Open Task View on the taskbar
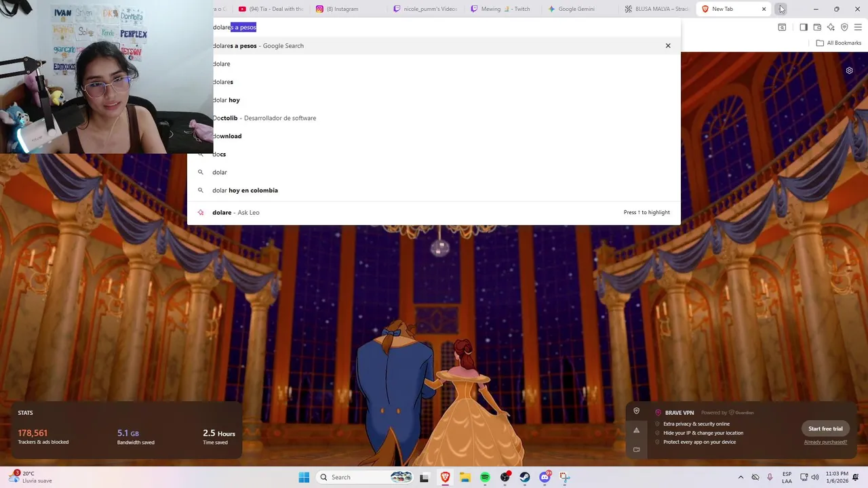 click(x=424, y=477)
